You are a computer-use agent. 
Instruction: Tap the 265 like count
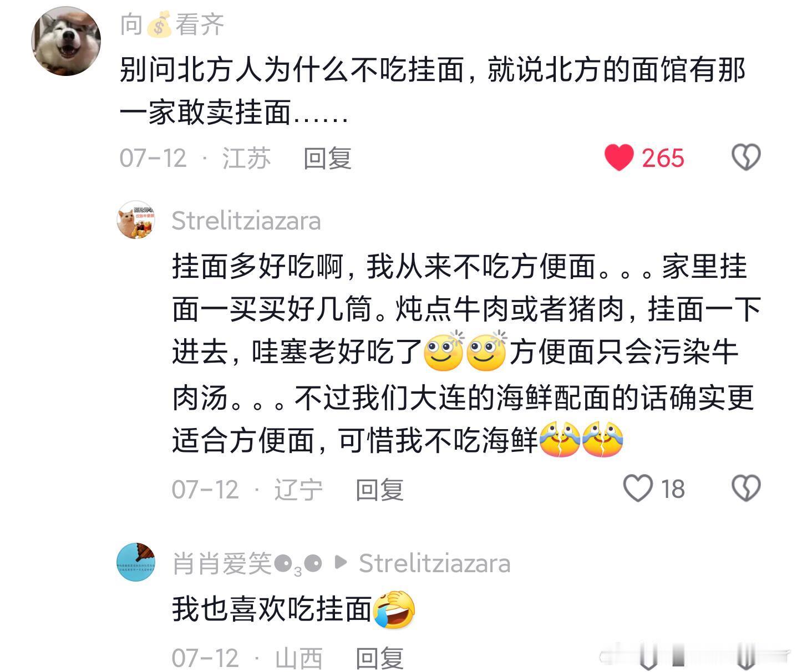[x=663, y=158]
